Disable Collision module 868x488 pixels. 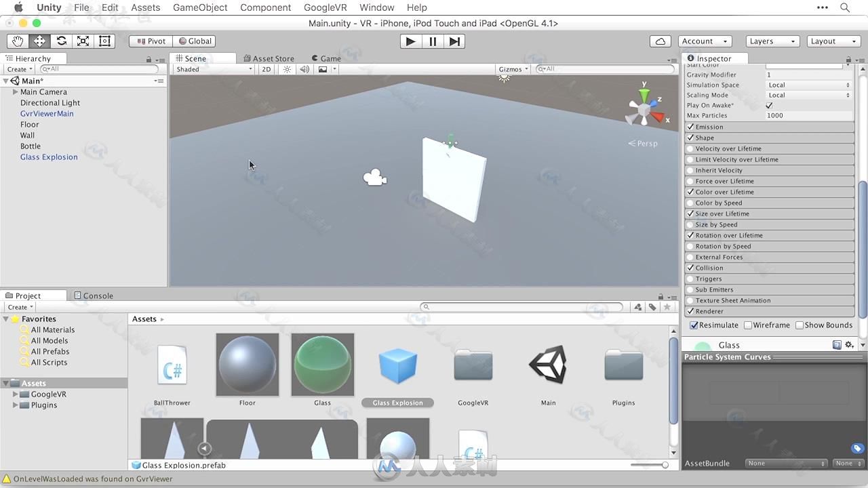click(690, 268)
